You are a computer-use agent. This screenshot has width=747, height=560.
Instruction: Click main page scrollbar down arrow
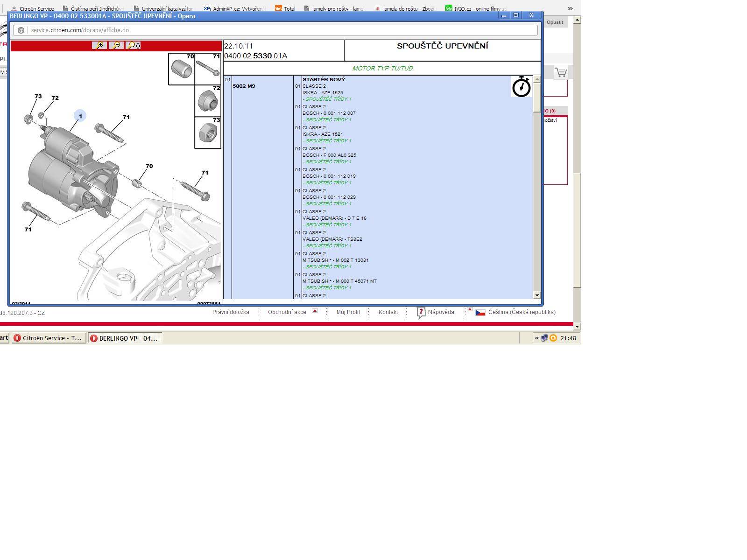(x=578, y=327)
